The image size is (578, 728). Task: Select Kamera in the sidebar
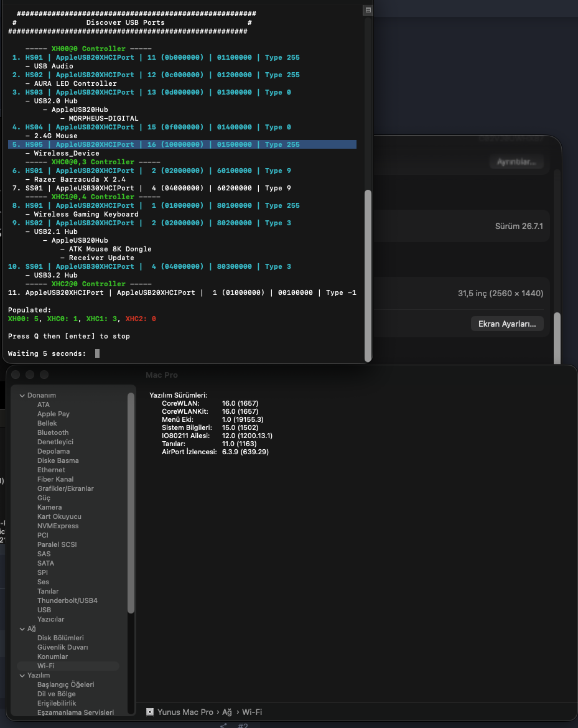click(49, 508)
